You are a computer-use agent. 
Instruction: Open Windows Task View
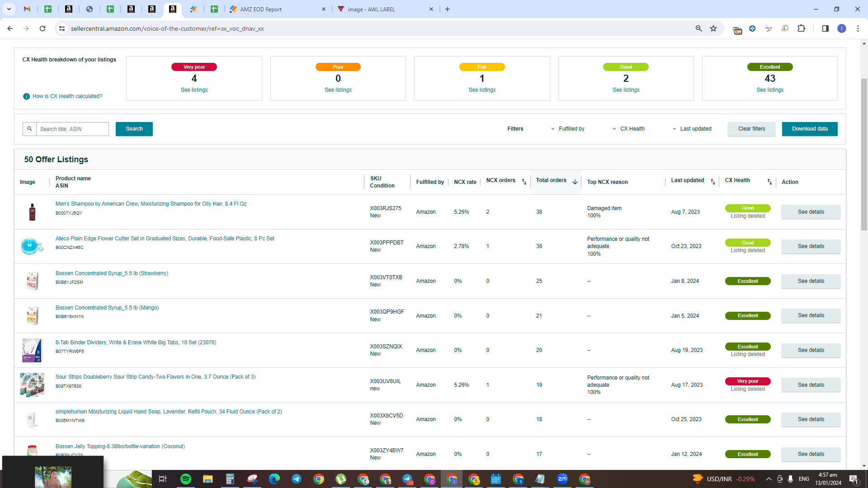tap(163, 479)
